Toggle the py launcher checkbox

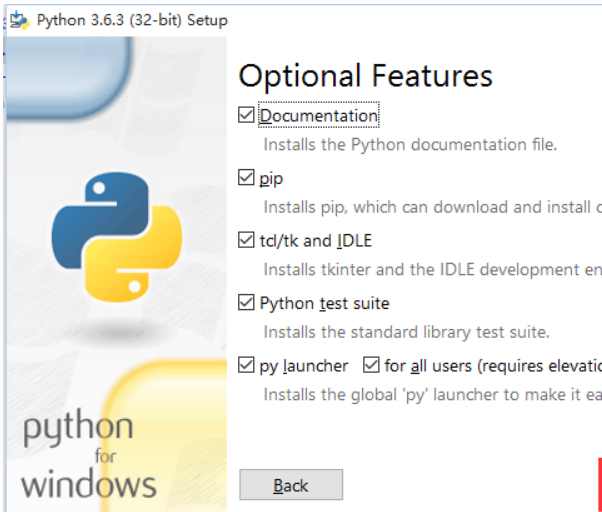pos(247,366)
